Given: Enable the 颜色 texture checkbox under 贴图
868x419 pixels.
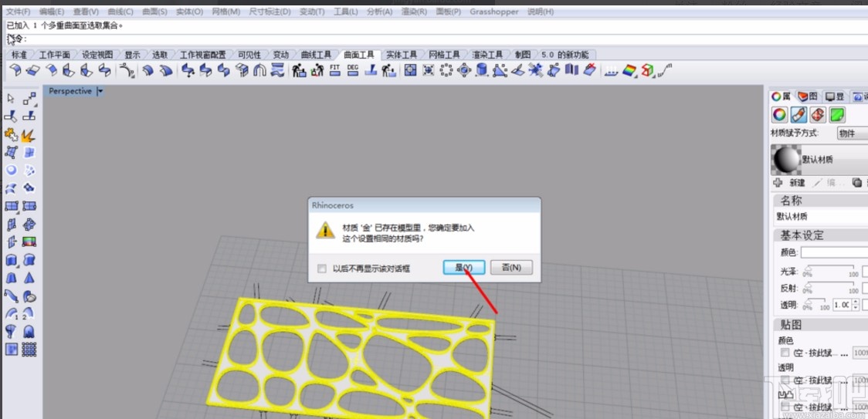Looking at the screenshot, I should 784,353.
